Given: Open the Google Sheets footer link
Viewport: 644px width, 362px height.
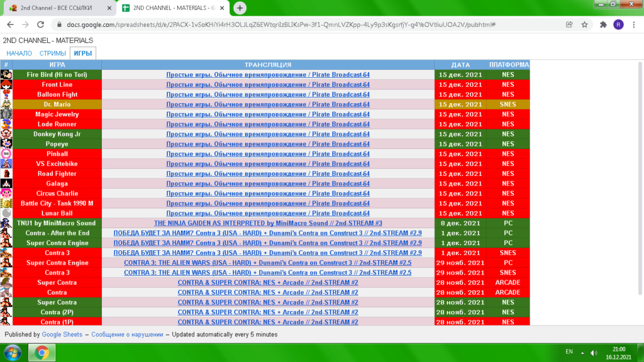Looking at the screenshot, I should pos(62,334).
